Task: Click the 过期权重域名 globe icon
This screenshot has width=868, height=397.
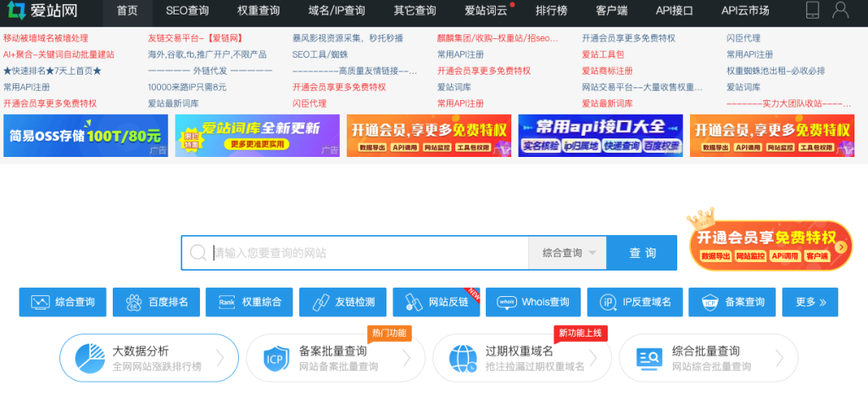Action: coord(463,358)
